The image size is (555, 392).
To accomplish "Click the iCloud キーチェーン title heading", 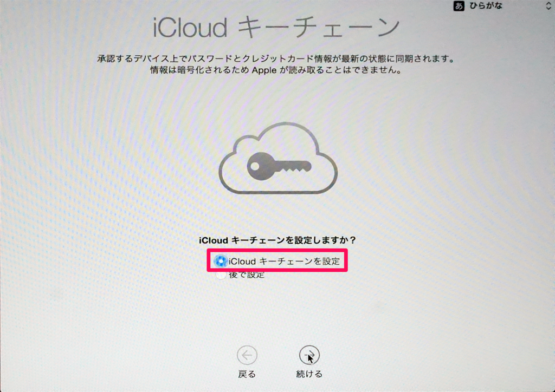I will pos(276,27).
